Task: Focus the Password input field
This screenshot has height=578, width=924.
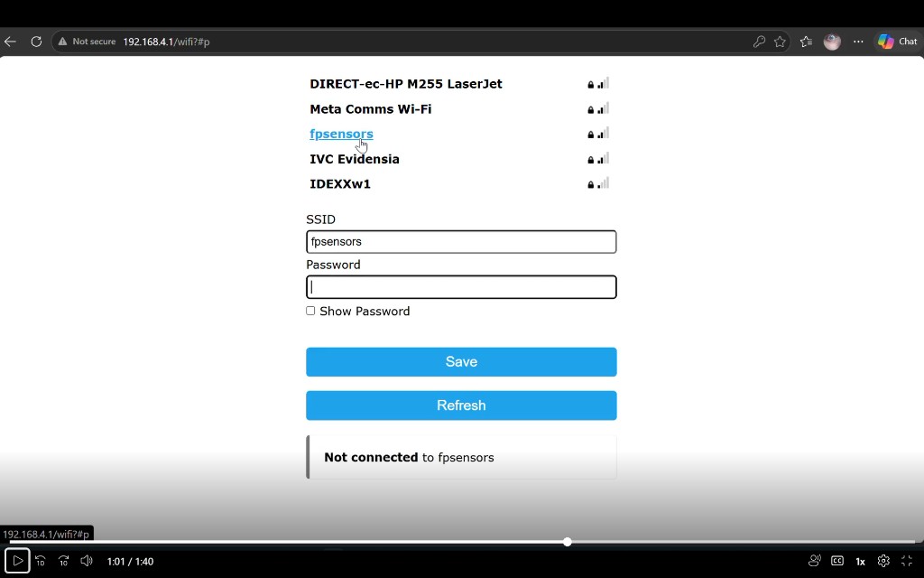Action: [461, 287]
